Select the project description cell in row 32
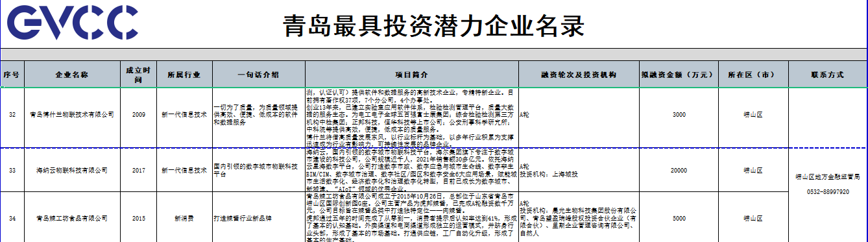868x242 pixels. point(411,117)
